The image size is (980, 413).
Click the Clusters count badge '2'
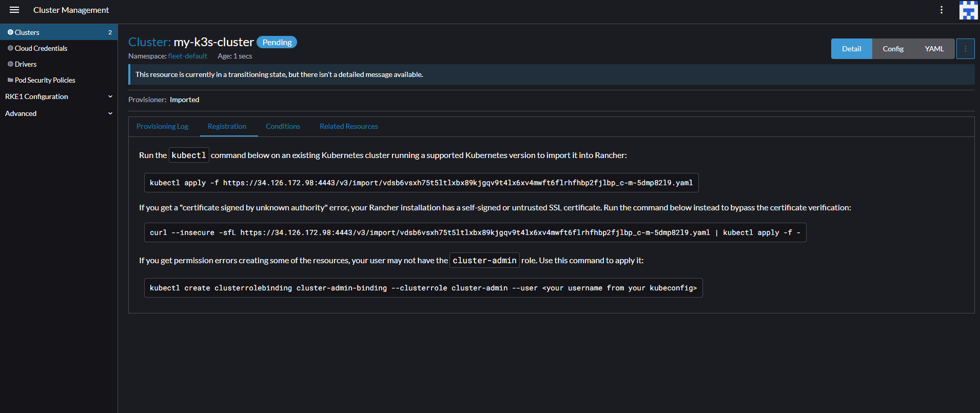click(x=110, y=32)
